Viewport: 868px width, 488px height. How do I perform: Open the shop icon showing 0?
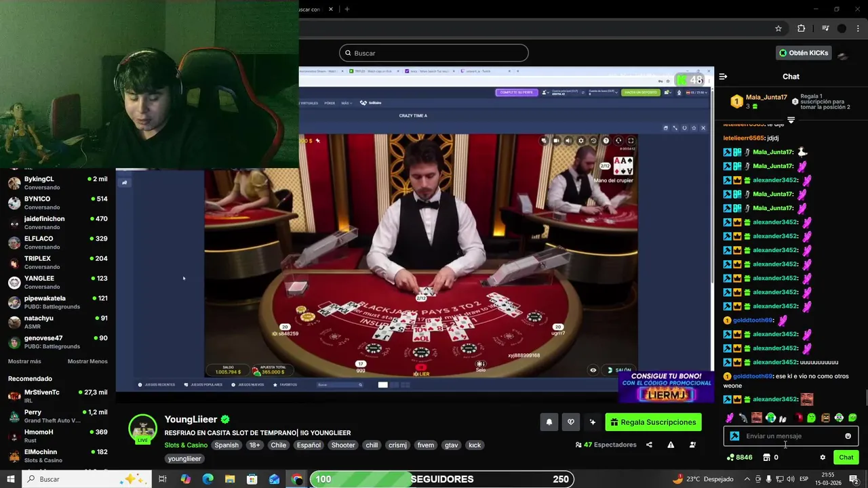click(x=771, y=457)
